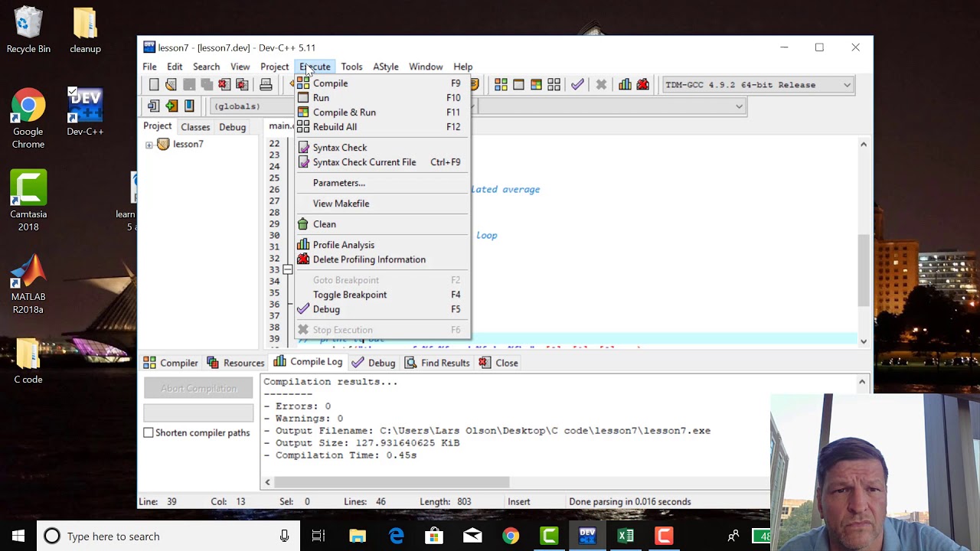Choose Syntax Check Current File entry
The image size is (980, 551).
point(383,162)
